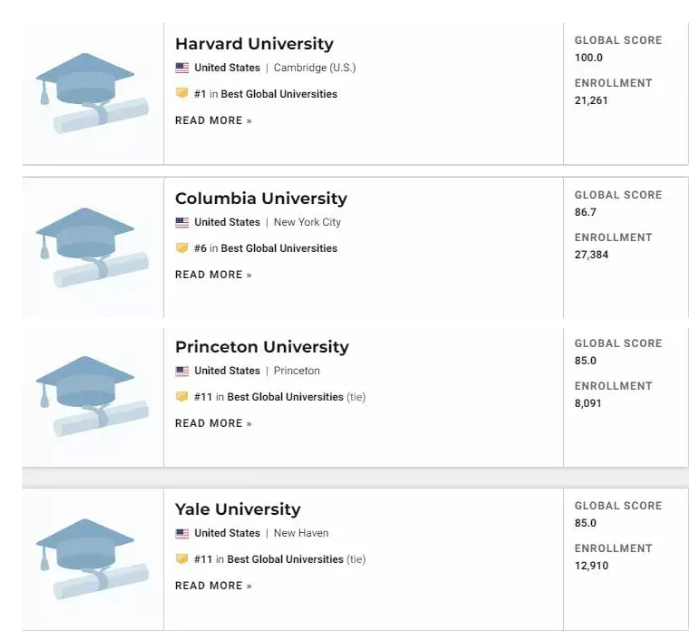Open the Princeton University title link
This screenshot has height=643, width=697.
point(262,347)
